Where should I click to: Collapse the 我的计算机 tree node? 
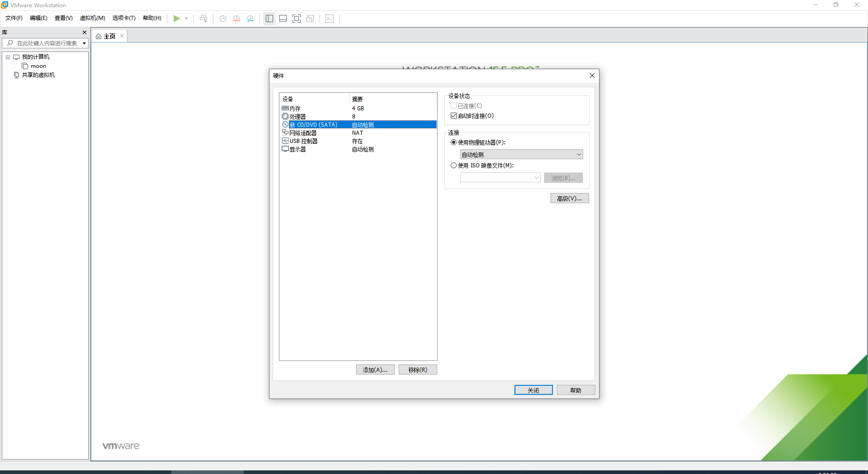tap(8, 57)
